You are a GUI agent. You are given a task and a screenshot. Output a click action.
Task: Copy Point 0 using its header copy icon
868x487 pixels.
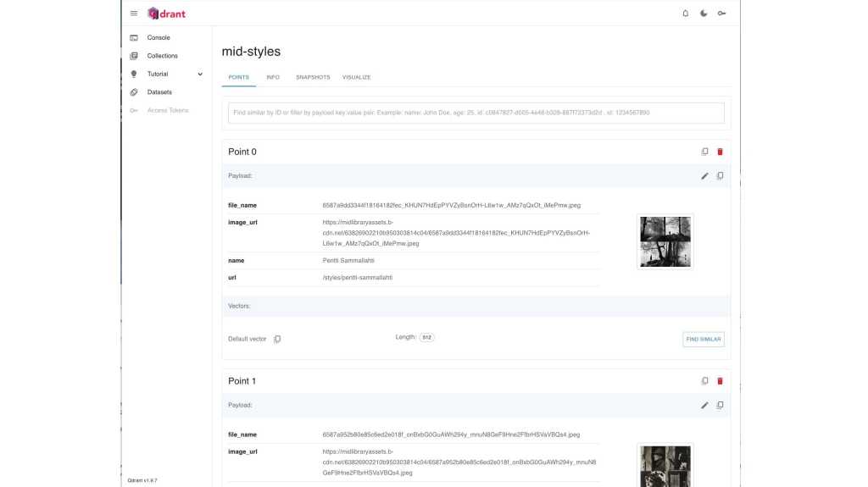(704, 152)
